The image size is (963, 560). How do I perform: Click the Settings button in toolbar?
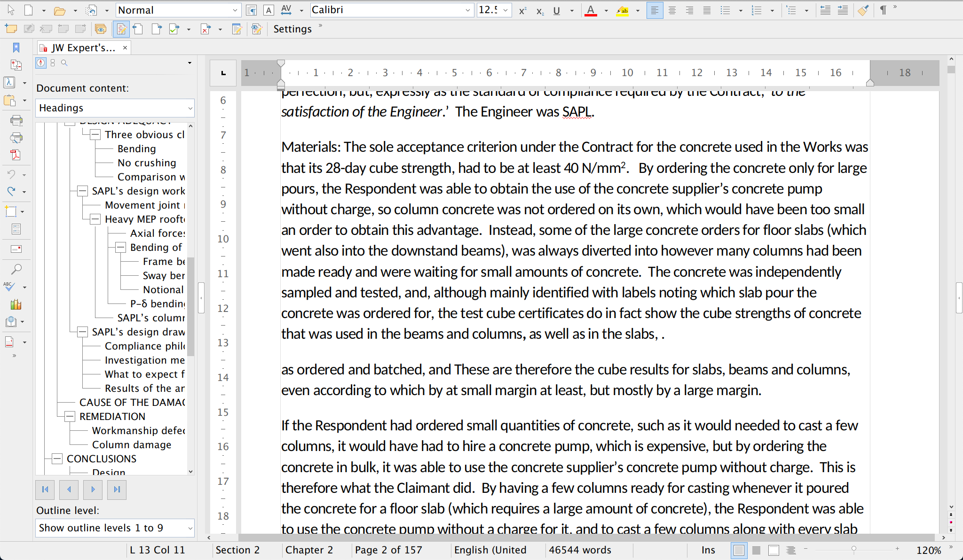292,29
